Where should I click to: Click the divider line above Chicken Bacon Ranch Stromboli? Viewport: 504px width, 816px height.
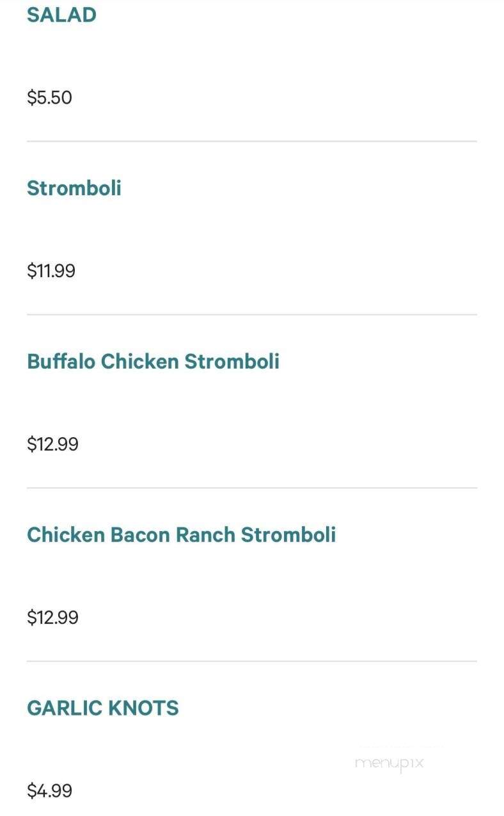click(x=252, y=488)
